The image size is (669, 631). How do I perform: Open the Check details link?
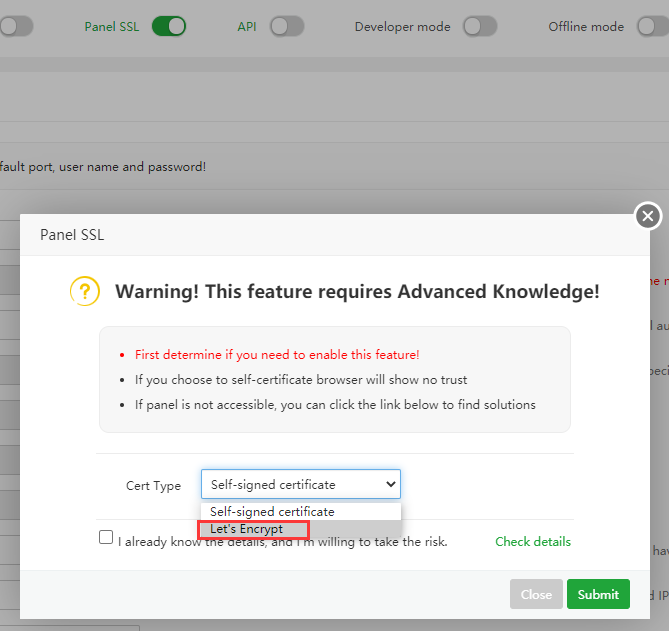tap(533, 541)
